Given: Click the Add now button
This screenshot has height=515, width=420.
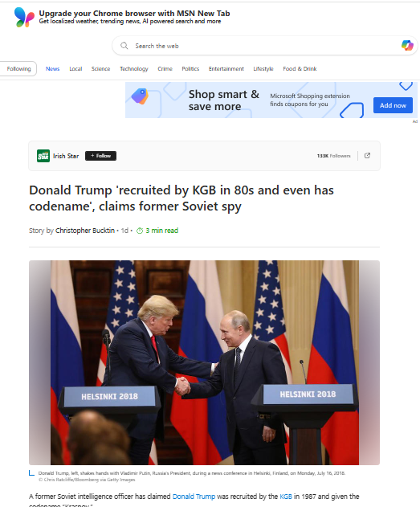Looking at the screenshot, I should coord(393,105).
